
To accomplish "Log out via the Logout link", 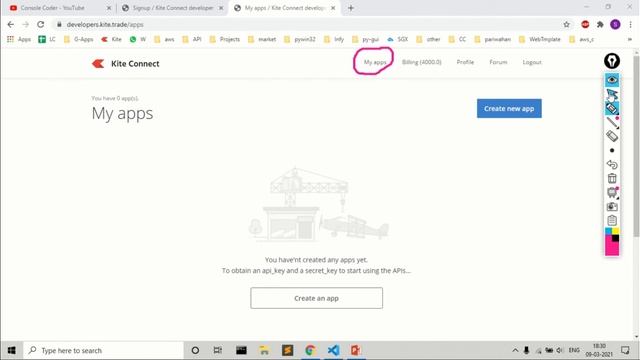I will click(x=532, y=62).
